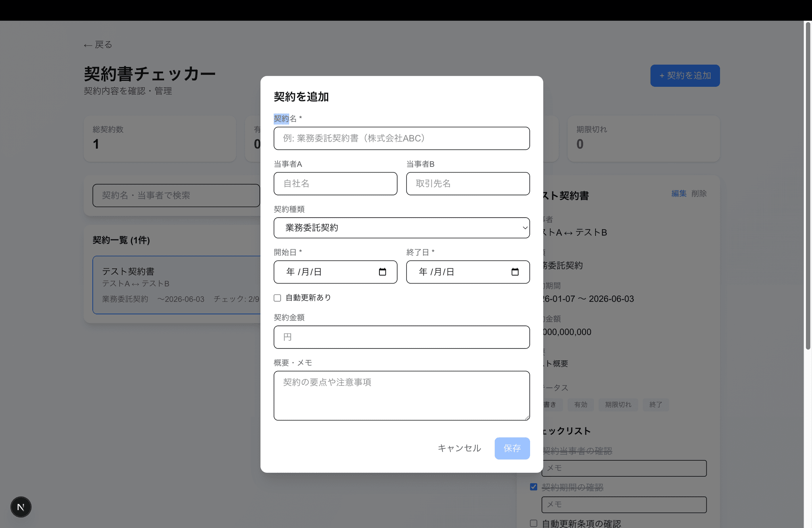The width and height of the screenshot is (812, 528).
Task: Check 自動更新条項の確認 checklist item
Action: pos(534,523)
